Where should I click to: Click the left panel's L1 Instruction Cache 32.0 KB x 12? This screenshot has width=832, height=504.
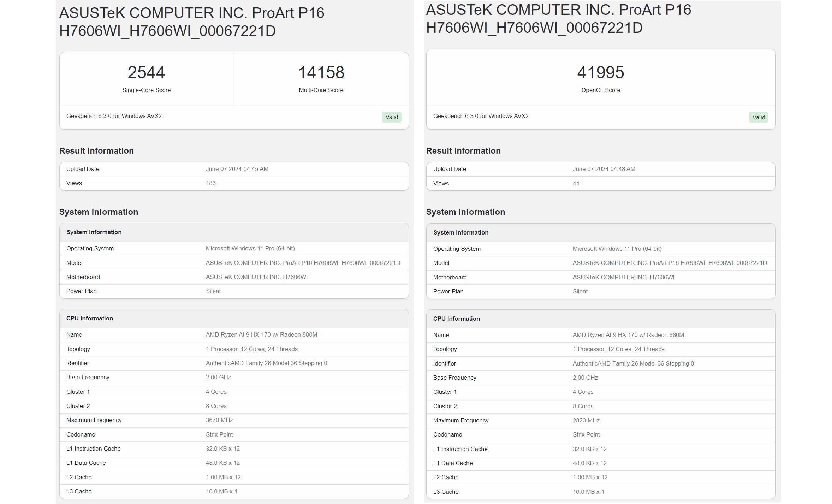pos(223,449)
